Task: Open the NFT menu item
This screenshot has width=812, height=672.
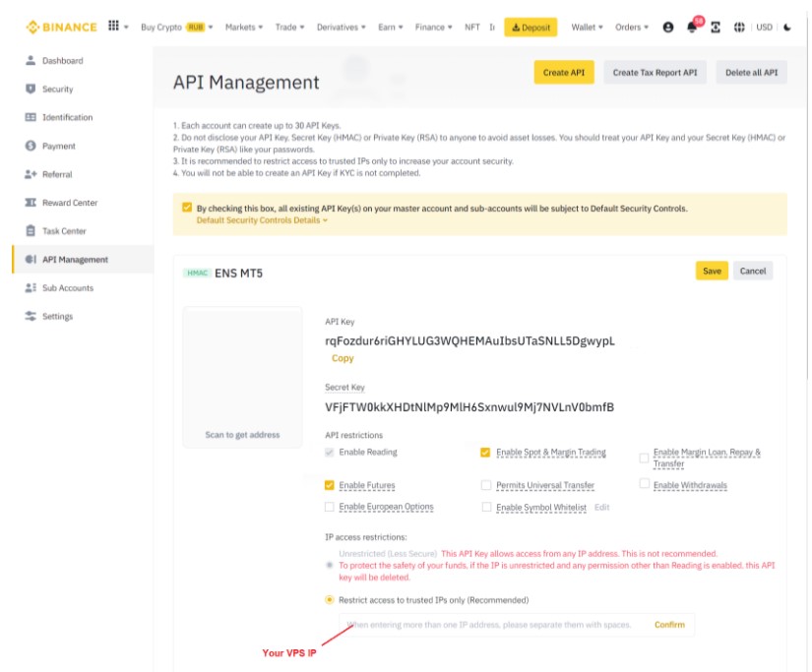Action: [472, 27]
